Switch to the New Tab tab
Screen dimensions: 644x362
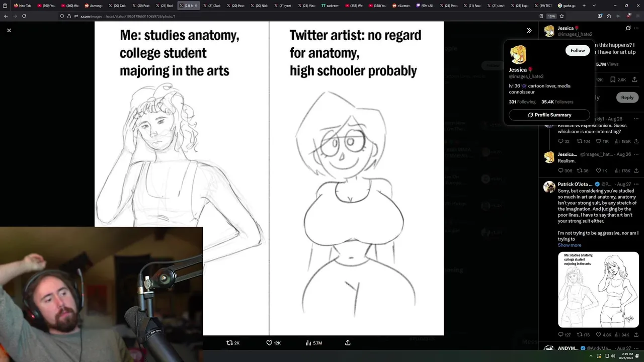point(23,6)
